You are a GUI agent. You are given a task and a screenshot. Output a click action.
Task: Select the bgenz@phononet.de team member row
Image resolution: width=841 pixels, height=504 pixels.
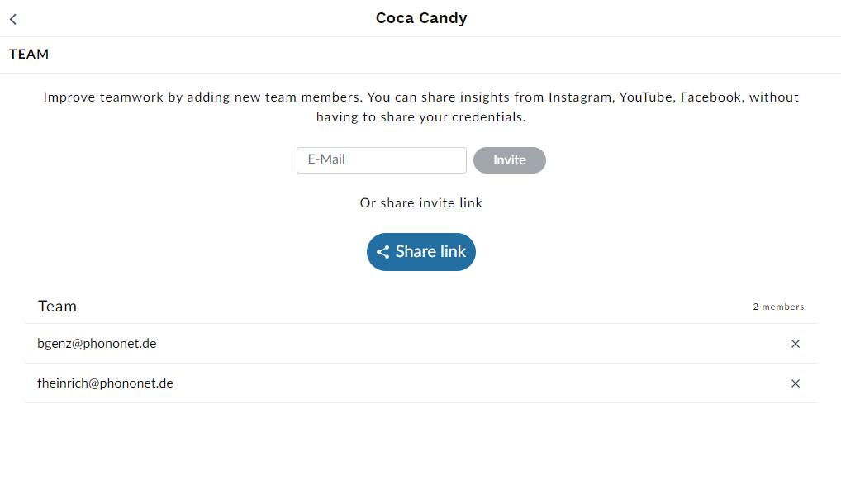[x=421, y=344]
